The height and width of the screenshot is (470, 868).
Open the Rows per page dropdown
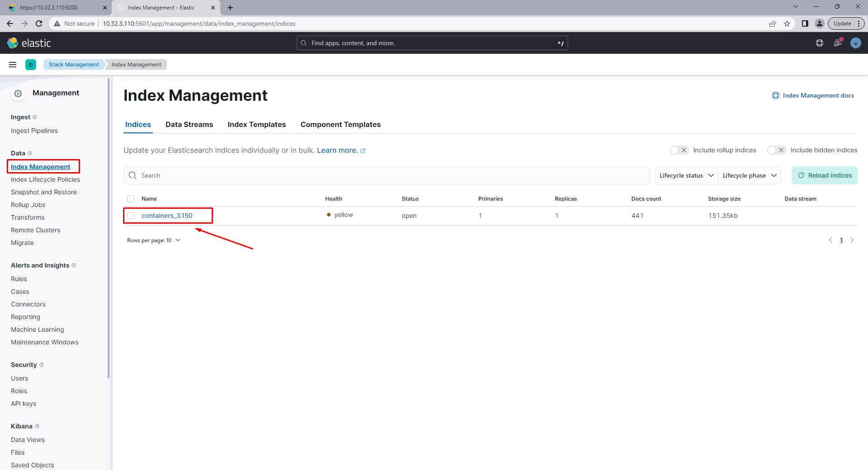click(x=154, y=240)
